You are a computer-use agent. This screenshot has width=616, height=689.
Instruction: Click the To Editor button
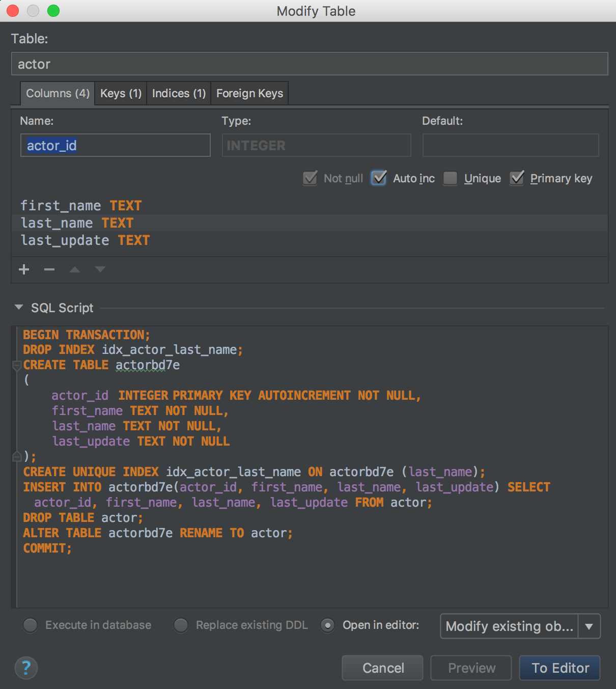[x=560, y=668]
